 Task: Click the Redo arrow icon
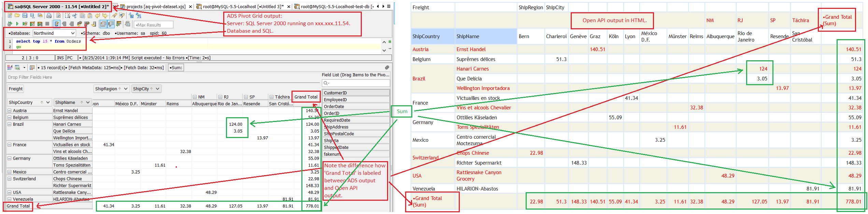[x=105, y=15]
